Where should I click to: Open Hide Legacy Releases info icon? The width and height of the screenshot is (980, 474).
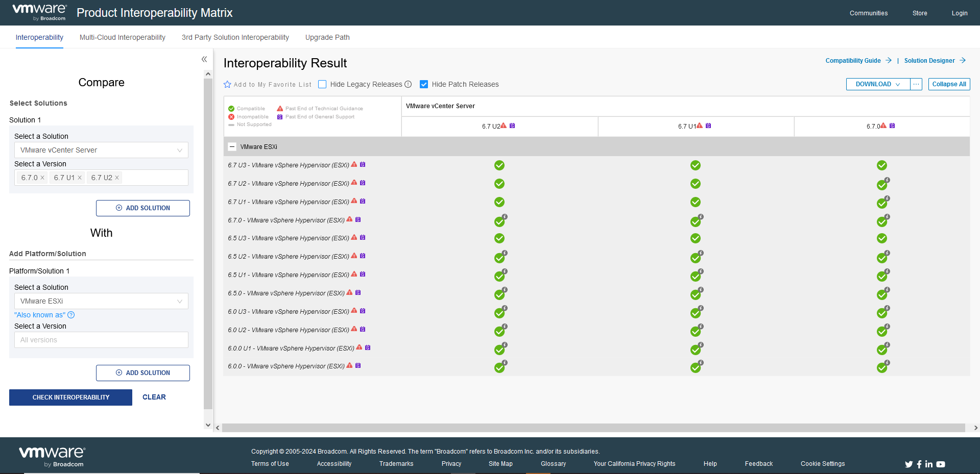click(408, 84)
